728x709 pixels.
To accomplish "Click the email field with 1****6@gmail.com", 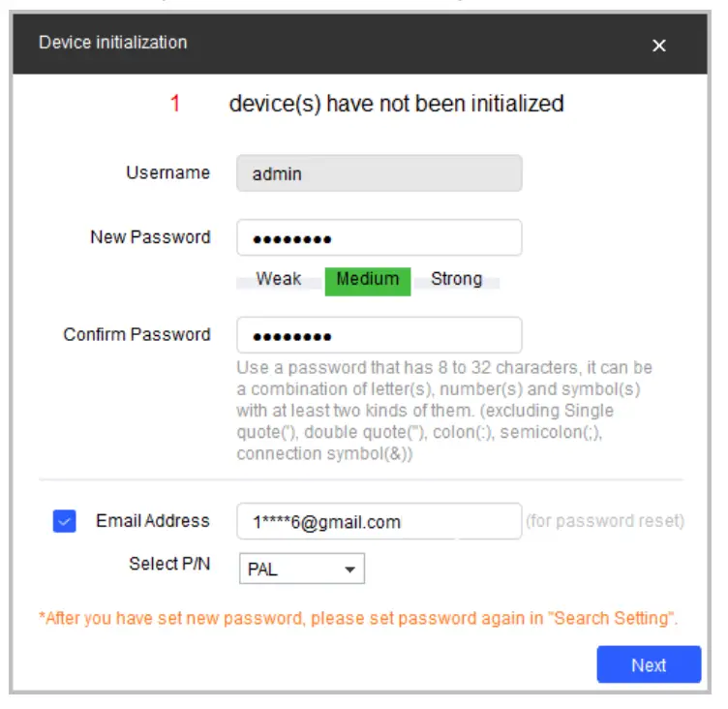I will tap(379, 522).
